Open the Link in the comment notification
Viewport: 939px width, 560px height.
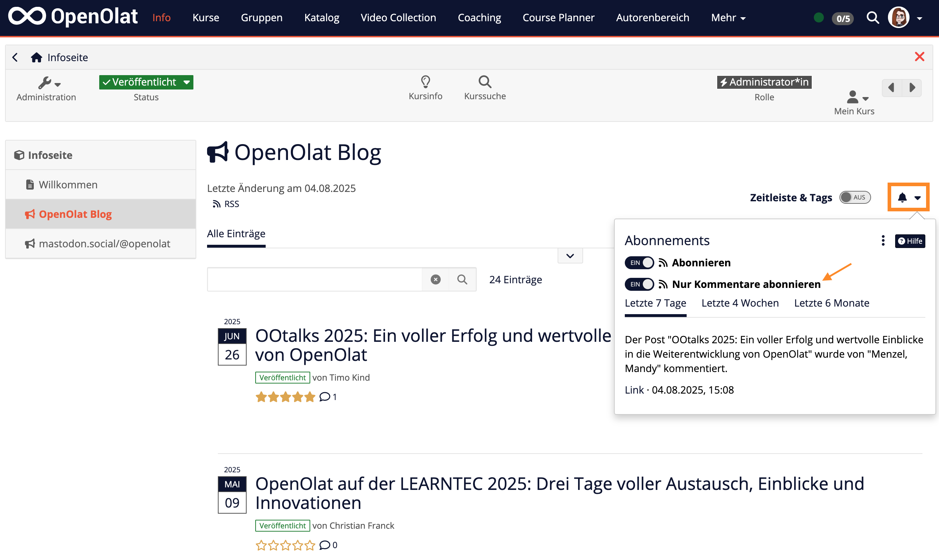(634, 390)
